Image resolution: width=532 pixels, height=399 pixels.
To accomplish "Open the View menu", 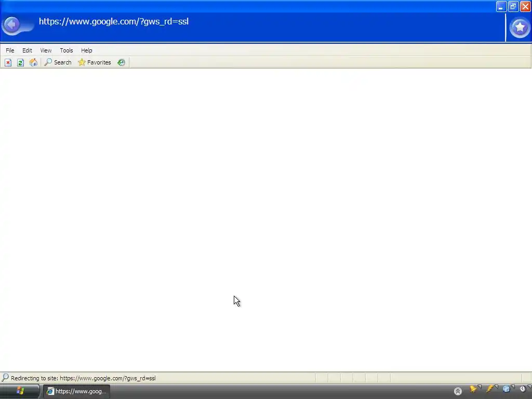I will [46, 50].
